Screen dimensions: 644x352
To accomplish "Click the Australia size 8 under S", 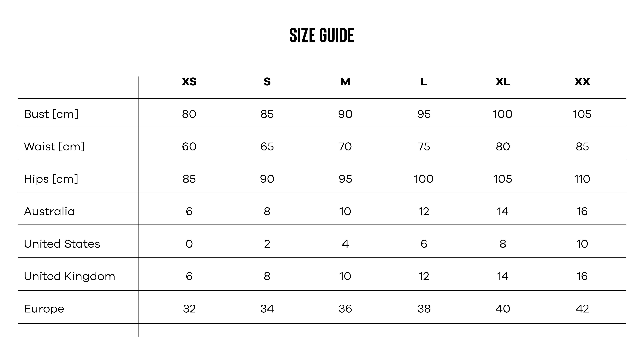I will [x=267, y=211].
